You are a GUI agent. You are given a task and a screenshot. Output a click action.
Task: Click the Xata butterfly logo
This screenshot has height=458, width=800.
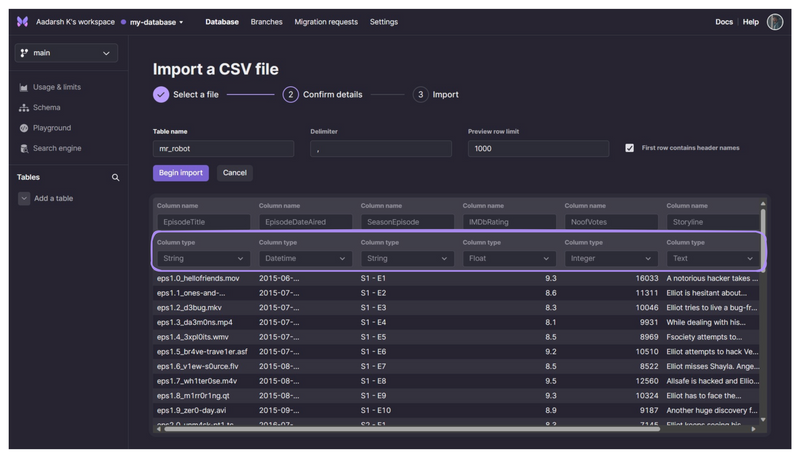tap(22, 22)
